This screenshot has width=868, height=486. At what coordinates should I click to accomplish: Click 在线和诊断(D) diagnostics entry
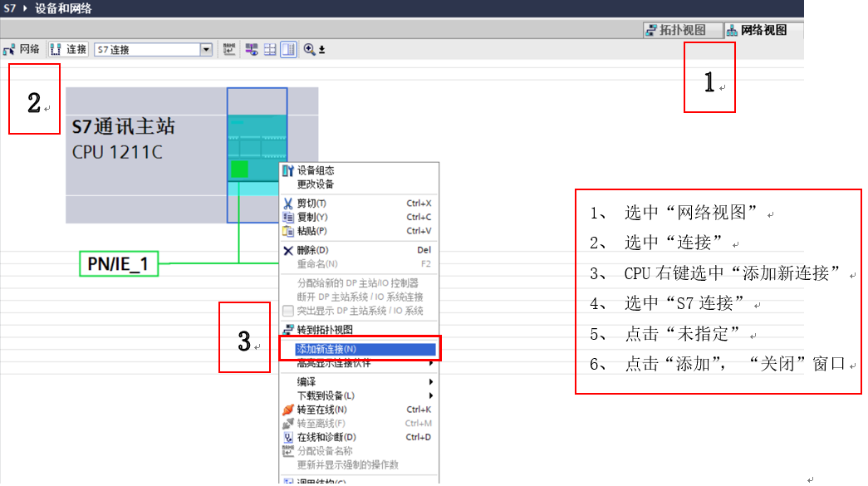click(x=360, y=437)
